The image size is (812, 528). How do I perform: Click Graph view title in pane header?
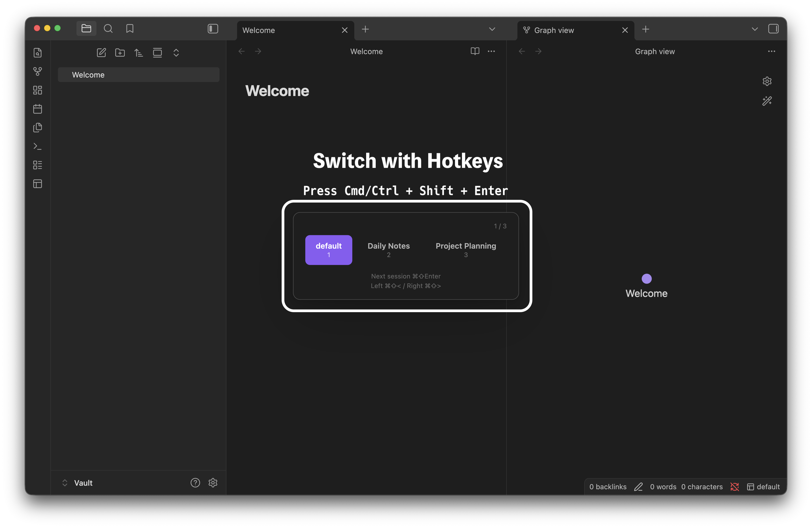[x=655, y=51]
